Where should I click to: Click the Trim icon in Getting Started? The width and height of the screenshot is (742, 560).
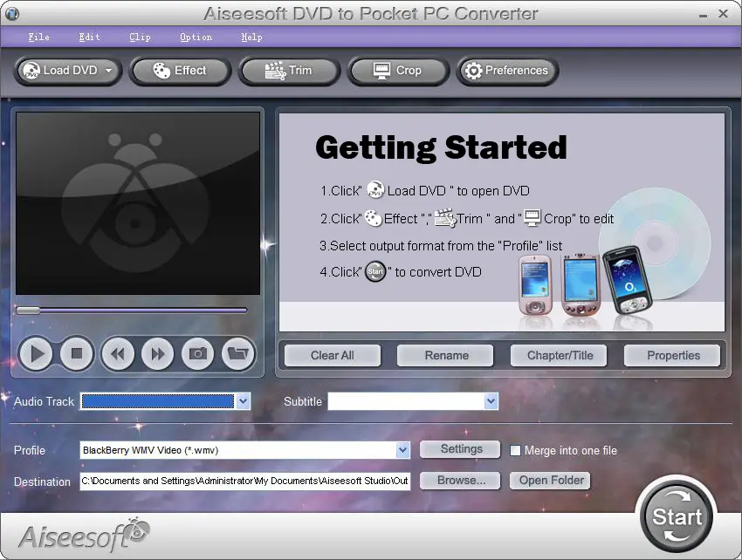click(444, 217)
